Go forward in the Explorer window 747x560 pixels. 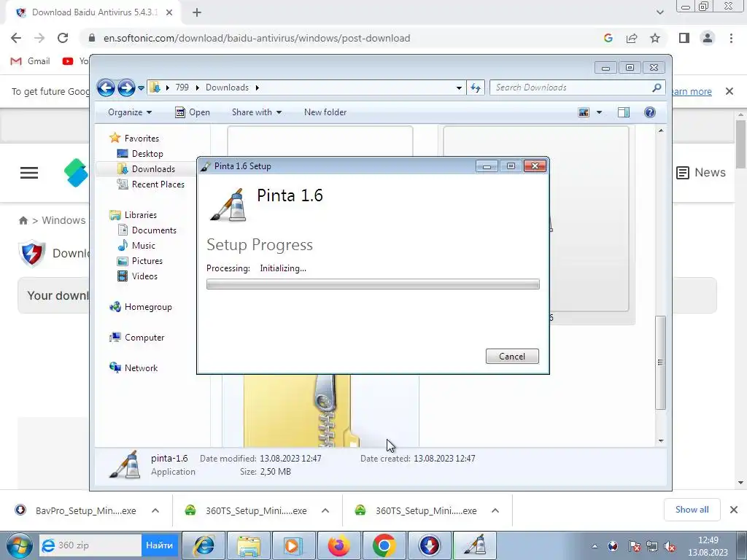click(126, 87)
